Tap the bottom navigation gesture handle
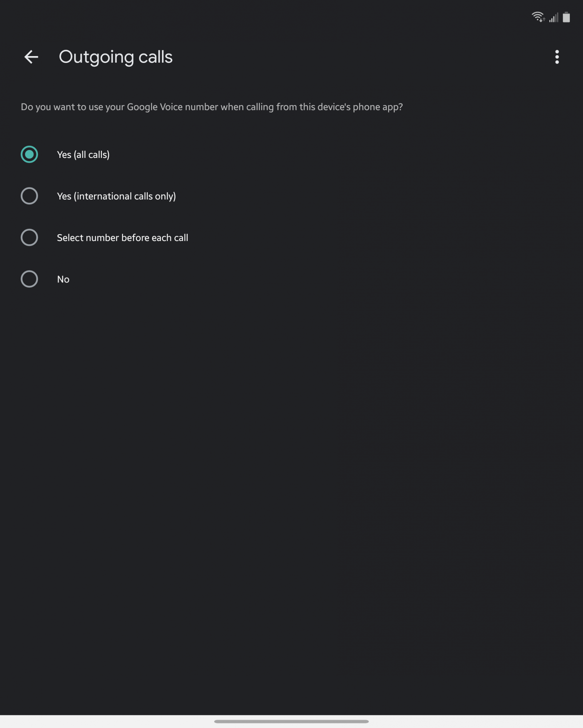This screenshot has height=728, width=583. [291, 721]
